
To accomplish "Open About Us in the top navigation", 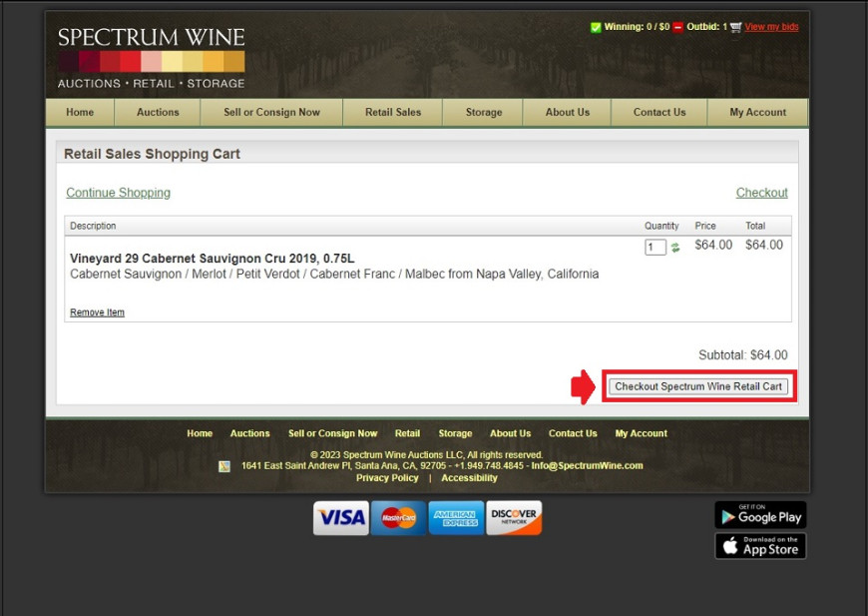I will [x=568, y=112].
